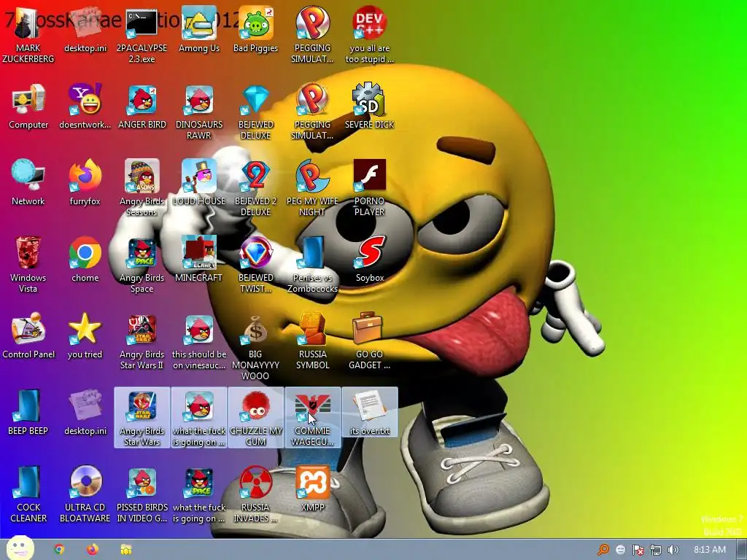The height and width of the screenshot is (560, 747).
Task: Click the LOUD HOUSE icon
Action: click(198, 183)
